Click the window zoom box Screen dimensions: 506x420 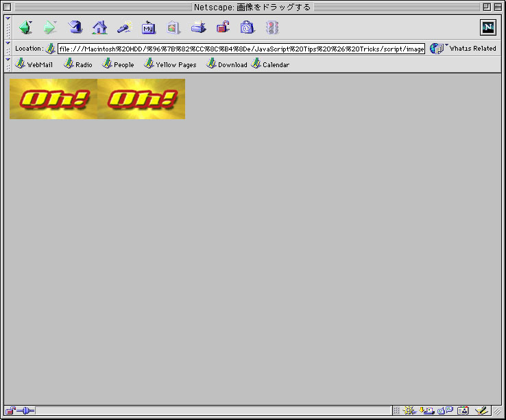(487, 7)
